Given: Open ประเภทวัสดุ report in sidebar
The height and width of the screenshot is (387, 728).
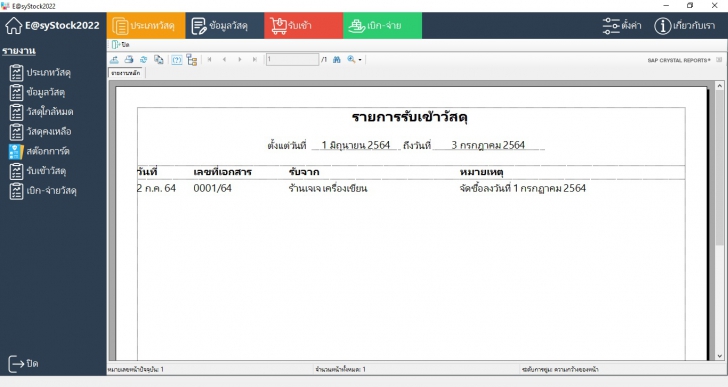Looking at the screenshot, I should tap(40, 73).
